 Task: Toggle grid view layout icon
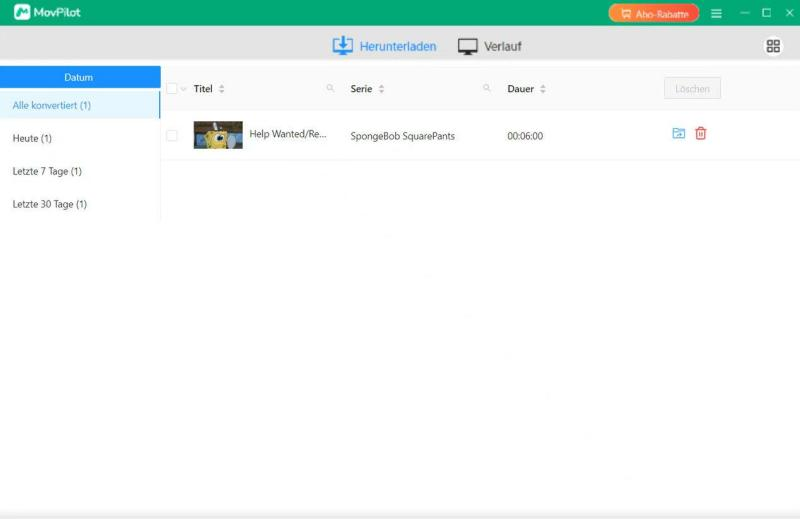[x=773, y=46]
